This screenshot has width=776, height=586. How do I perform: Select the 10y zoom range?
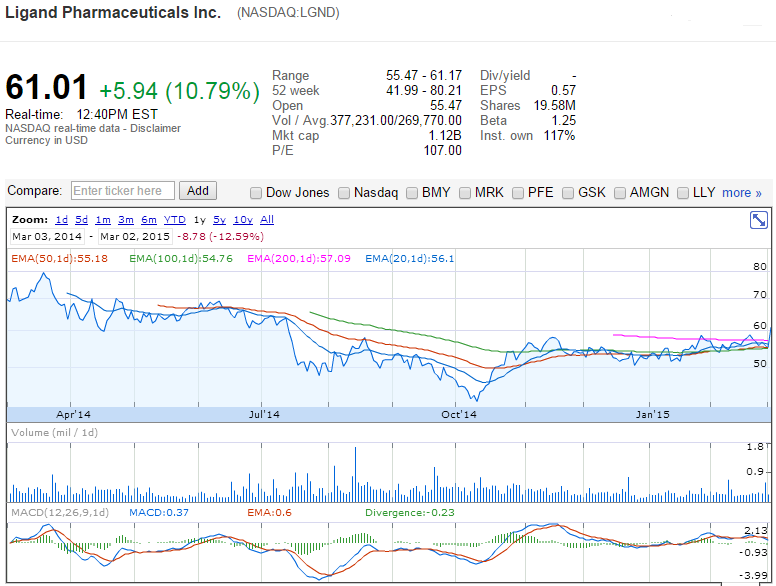(243, 220)
